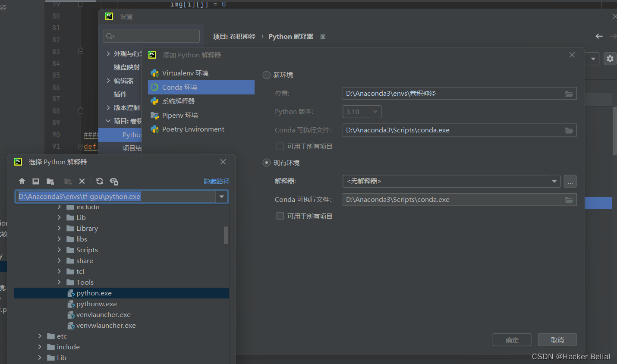The image size is (617, 364).
Task: Open the 解释器 dropdown list
Action: pos(554,181)
